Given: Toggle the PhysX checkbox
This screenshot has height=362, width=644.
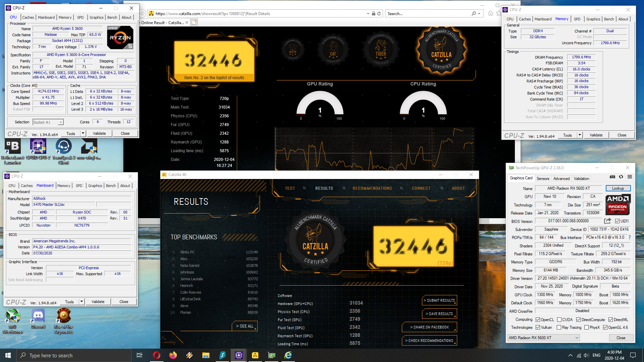Looking at the screenshot, I should coord(586,327).
